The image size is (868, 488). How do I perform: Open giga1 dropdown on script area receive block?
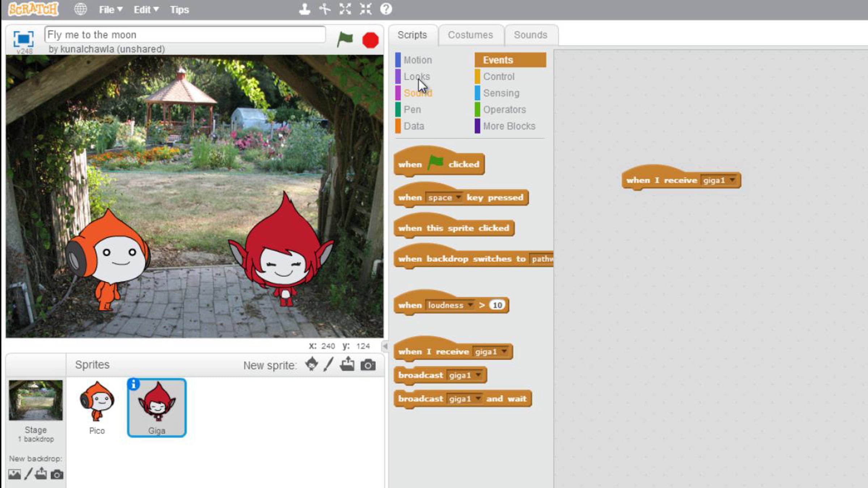coord(719,180)
